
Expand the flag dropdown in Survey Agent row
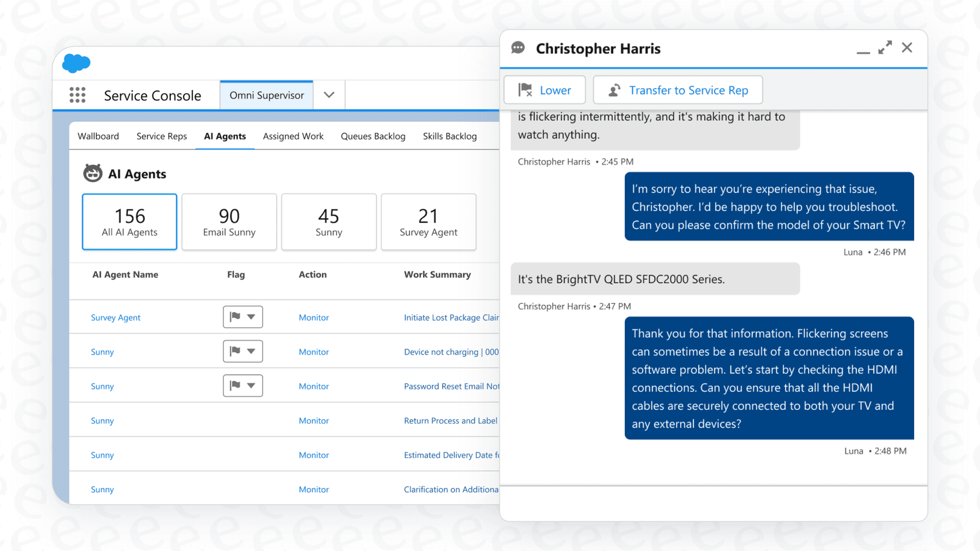(251, 317)
